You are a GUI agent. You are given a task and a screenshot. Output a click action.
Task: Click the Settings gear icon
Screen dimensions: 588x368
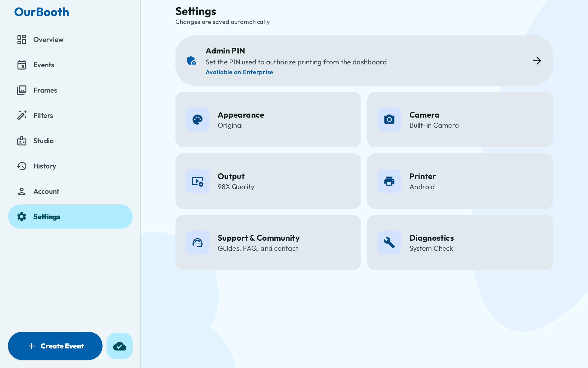22,216
